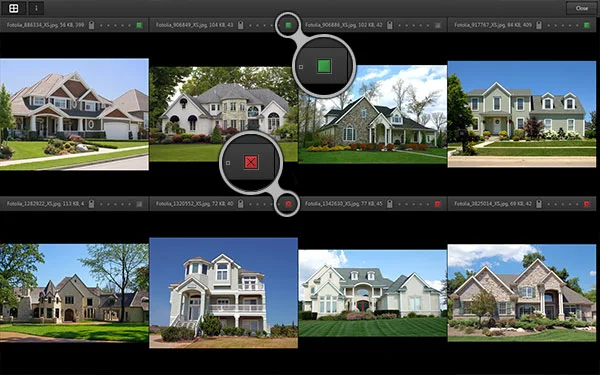This screenshot has width=600, height=375.
Task: Click the filename text Fotolia_1342610_XS.jpg
Action: tap(331, 204)
